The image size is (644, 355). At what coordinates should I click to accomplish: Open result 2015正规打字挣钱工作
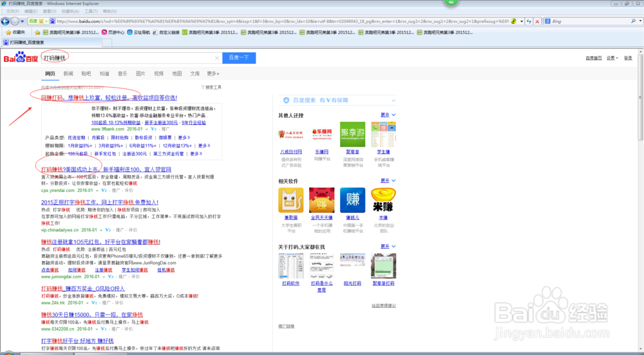point(99,202)
